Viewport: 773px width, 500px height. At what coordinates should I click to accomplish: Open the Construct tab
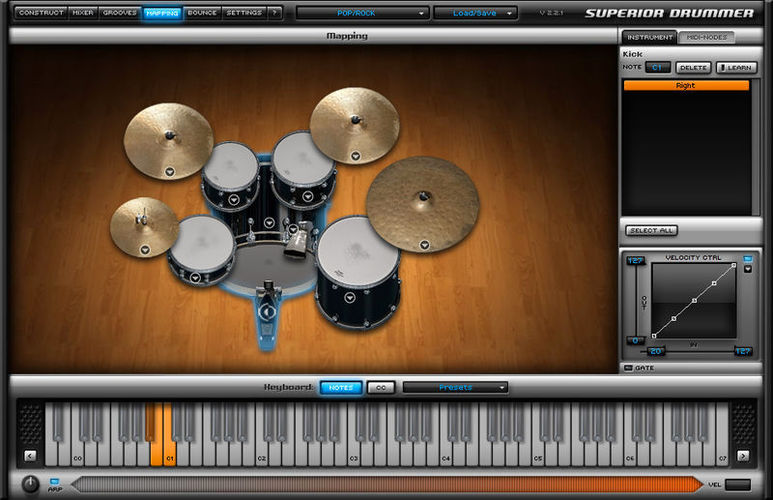41,13
